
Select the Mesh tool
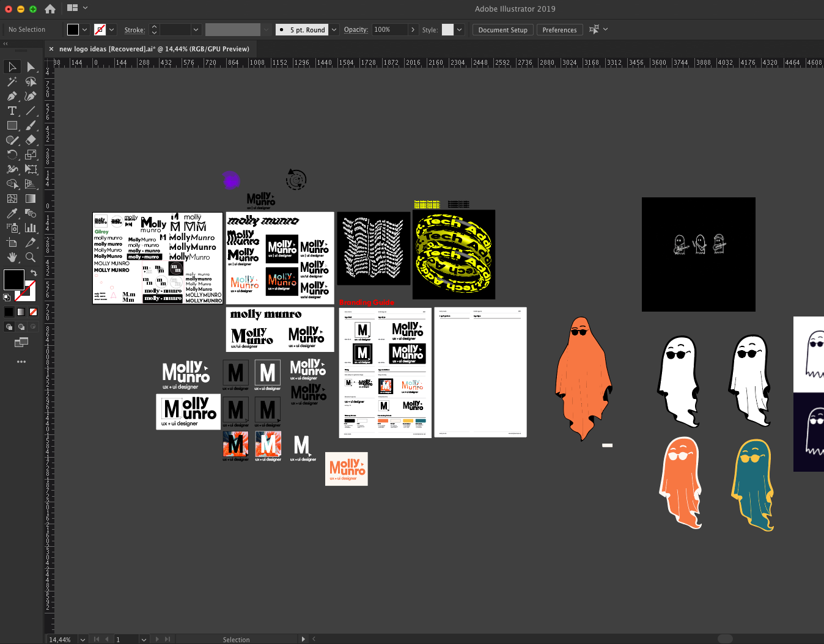[x=12, y=199]
